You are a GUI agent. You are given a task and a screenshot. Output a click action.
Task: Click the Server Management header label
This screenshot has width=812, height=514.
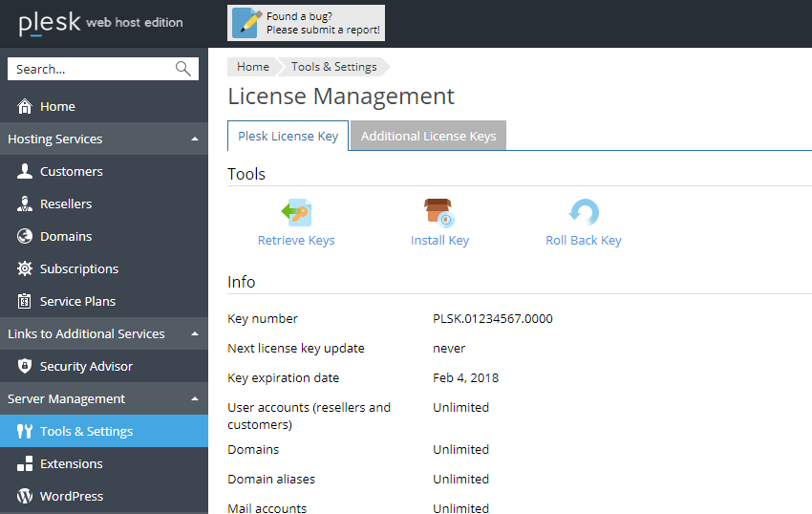66,399
